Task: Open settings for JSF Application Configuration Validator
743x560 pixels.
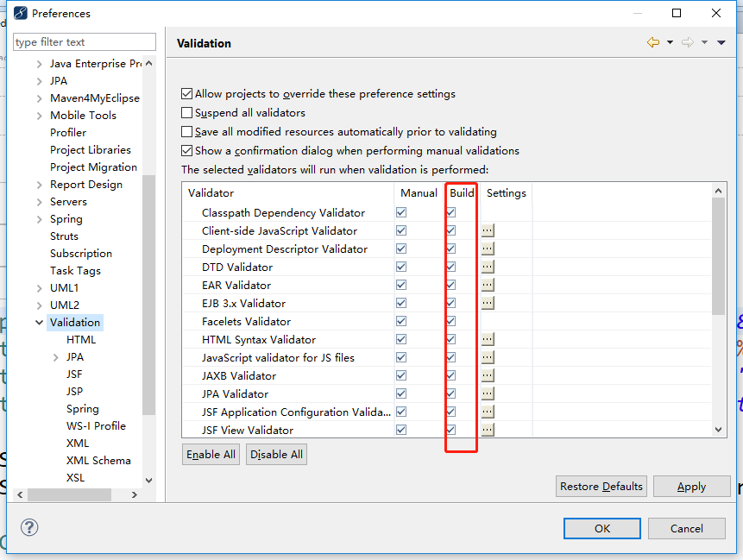Action: click(488, 412)
